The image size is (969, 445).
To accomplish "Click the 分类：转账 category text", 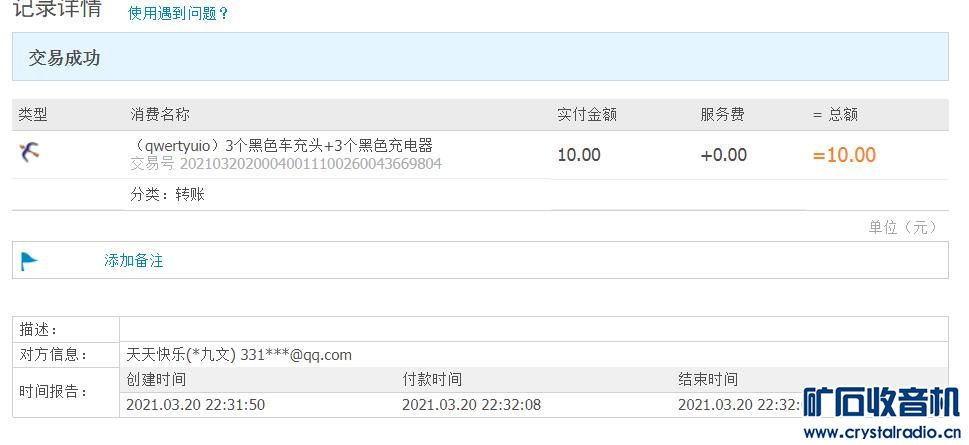I will [167, 194].
